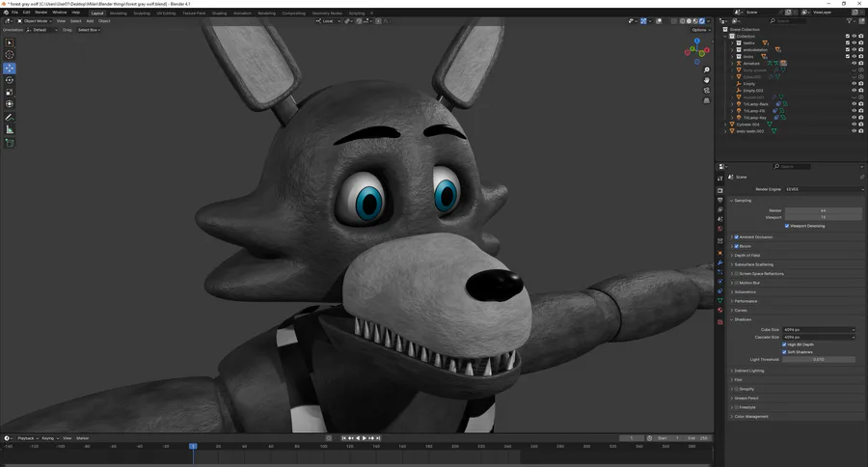This screenshot has height=467, width=868.
Task: Open the Object Data green triangle tab
Action: coord(720,300)
